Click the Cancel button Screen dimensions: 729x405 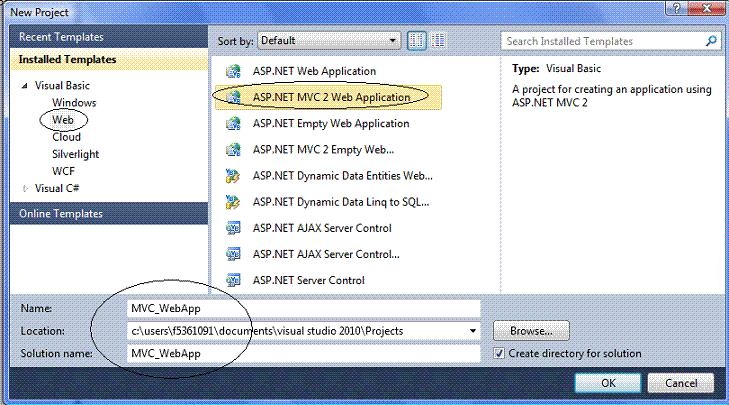click(x=681, y=383)
